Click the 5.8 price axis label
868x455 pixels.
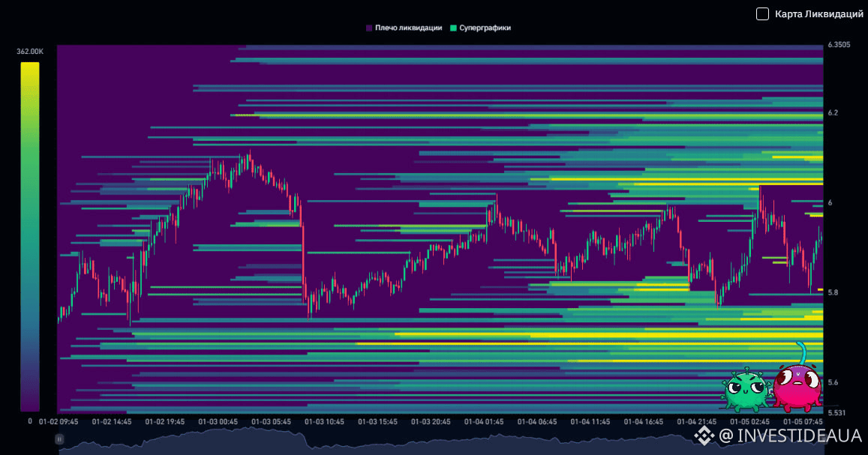coord(833,292)
